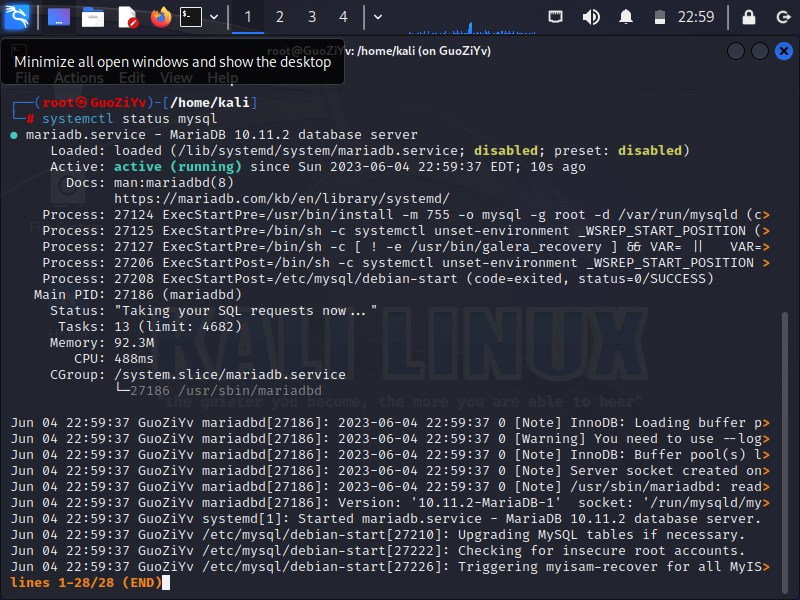Switch to workspace 2
Viewport: 800px width, 600px height.
(x=280, y=17)
